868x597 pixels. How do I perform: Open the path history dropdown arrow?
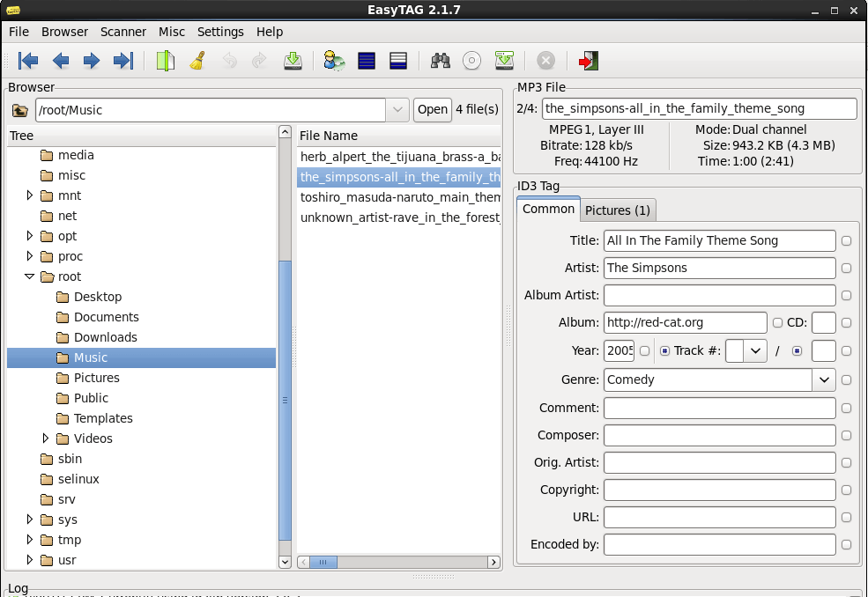click(397, 110)
